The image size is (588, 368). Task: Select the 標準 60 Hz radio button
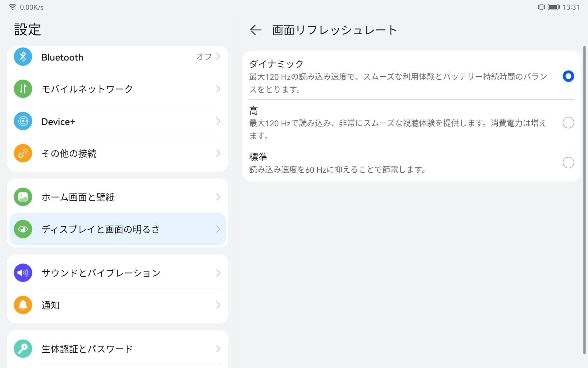(568, 163)
